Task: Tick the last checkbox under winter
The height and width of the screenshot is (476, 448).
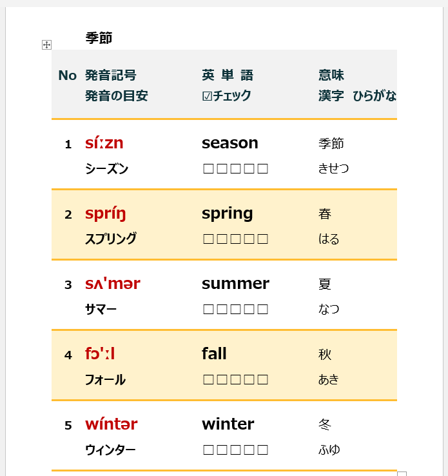Action: click(262, 450)
